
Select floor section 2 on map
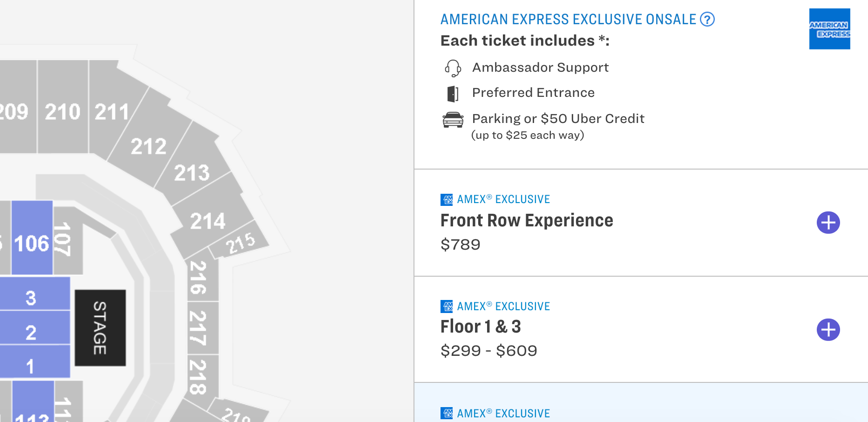click(34, 327)
